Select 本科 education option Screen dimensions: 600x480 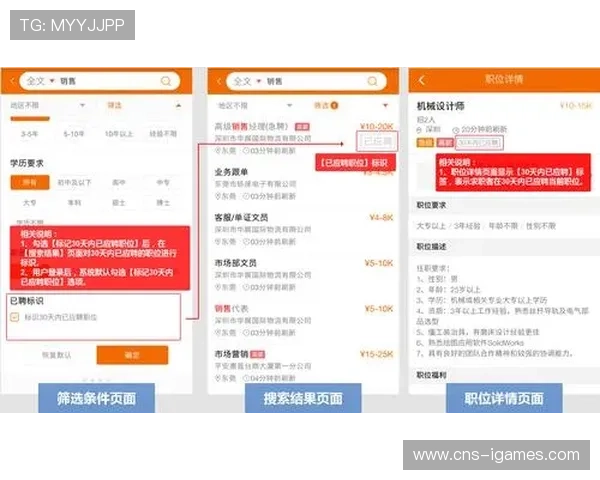(x=74, y=202)
